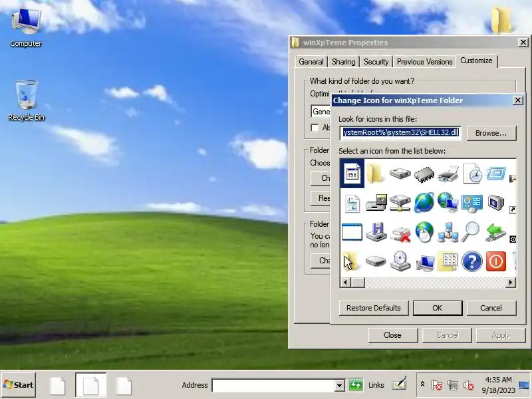Viewport: 532px width, 399px height.
Task: Open the Start menu
Action: pos(19,385)
